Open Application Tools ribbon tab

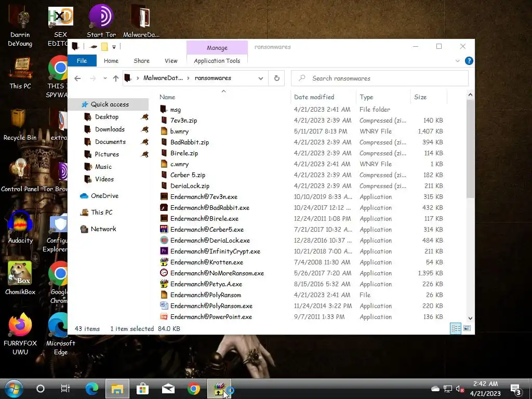click(x=217, y=61)
